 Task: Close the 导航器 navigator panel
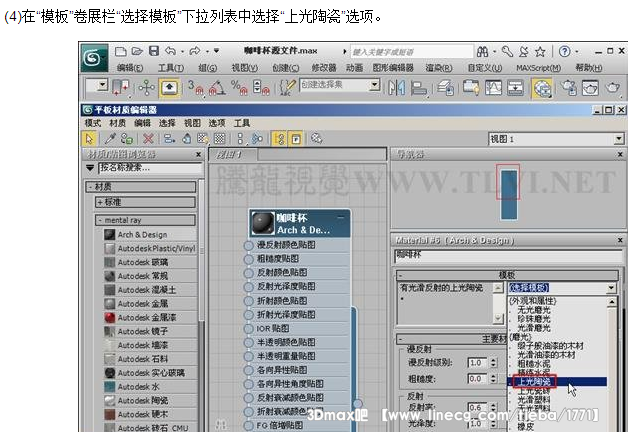click(x=620, y=154)
